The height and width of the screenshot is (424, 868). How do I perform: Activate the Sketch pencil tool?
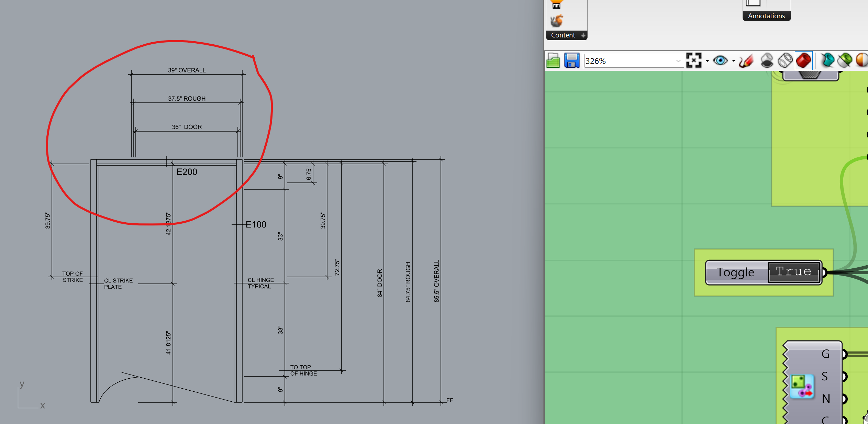tap(746, 60)
